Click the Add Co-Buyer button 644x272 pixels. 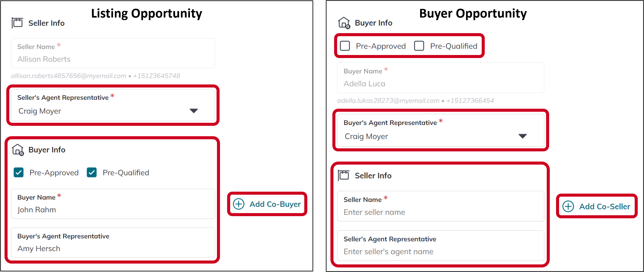point(267,204)
